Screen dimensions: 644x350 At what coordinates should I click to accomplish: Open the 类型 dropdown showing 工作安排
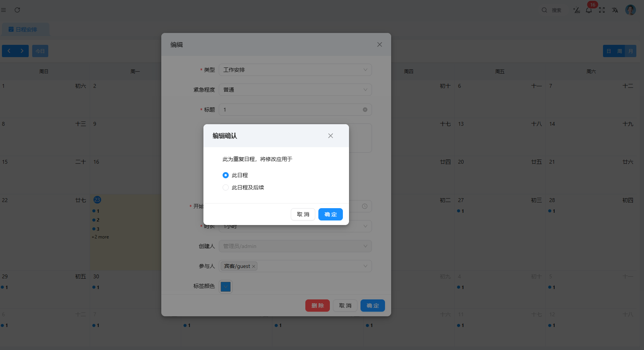coord(295,70)
